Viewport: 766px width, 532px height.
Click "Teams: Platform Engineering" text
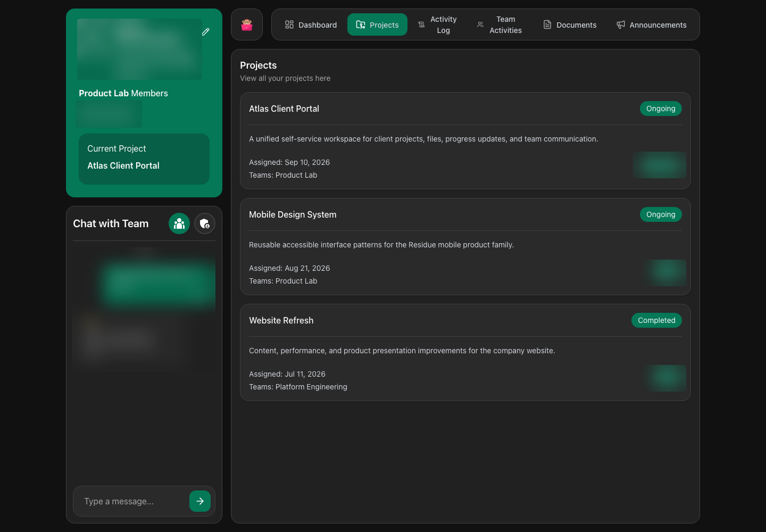pyautogui.click(x=298, y=387)
